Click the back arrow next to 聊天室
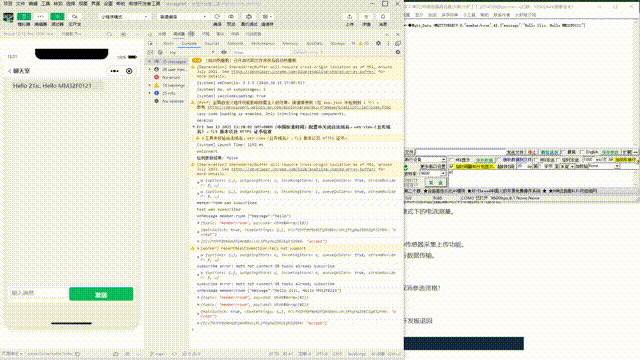The width and height of the screenshot is (640, 360). [9, 71]
